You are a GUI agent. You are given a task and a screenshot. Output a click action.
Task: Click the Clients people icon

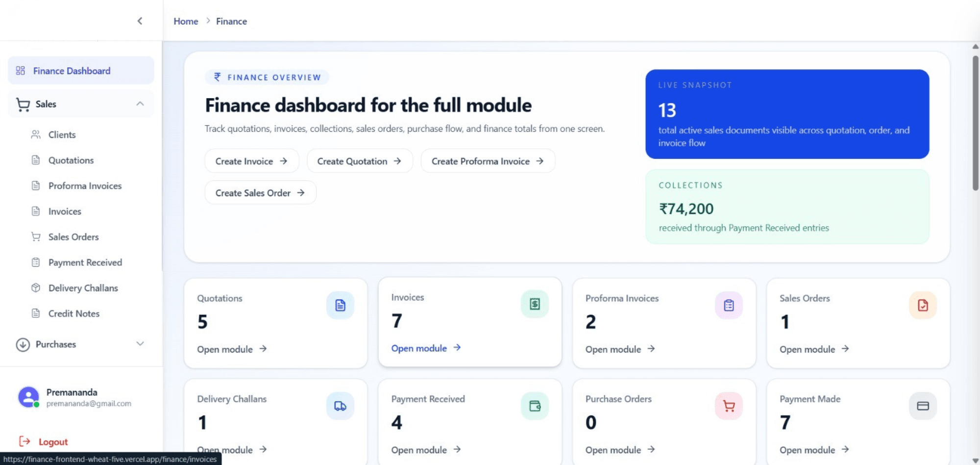pyautogui.click(x=36, y=134)
